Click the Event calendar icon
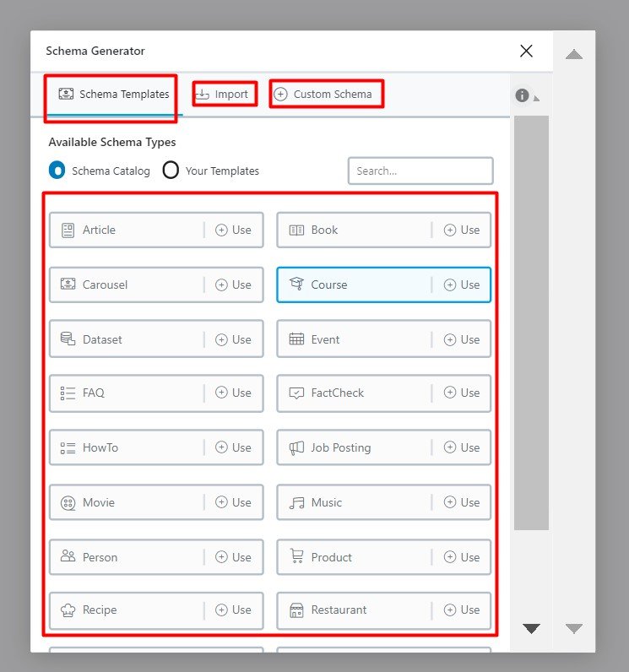Viewport: 629px width, 672px height. click(296, 339)
